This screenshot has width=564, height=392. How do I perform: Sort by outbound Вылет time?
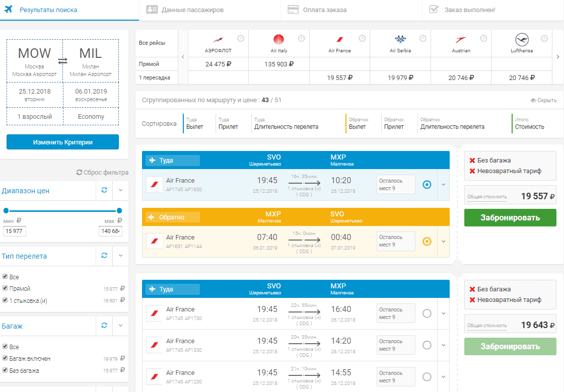tap(194, 123)
